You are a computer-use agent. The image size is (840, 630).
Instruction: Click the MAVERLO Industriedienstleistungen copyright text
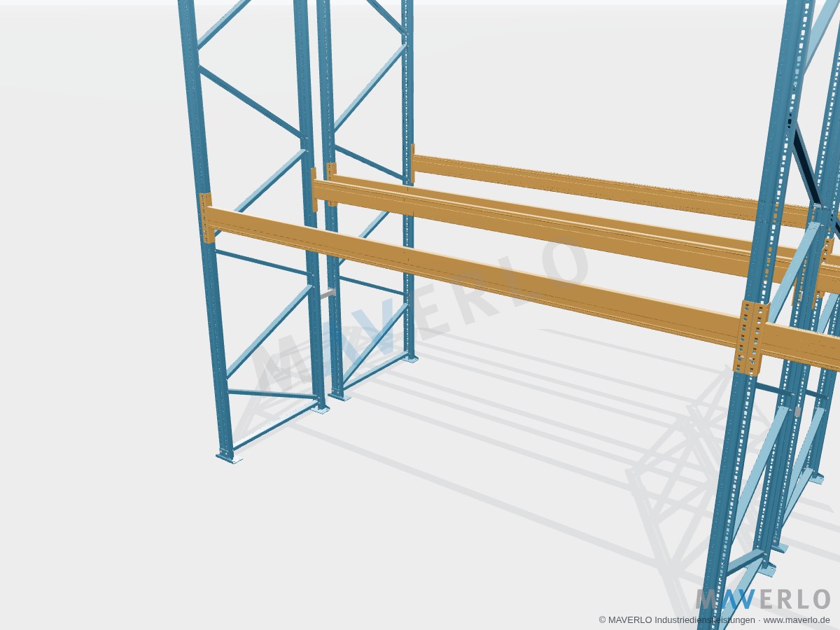678,620
